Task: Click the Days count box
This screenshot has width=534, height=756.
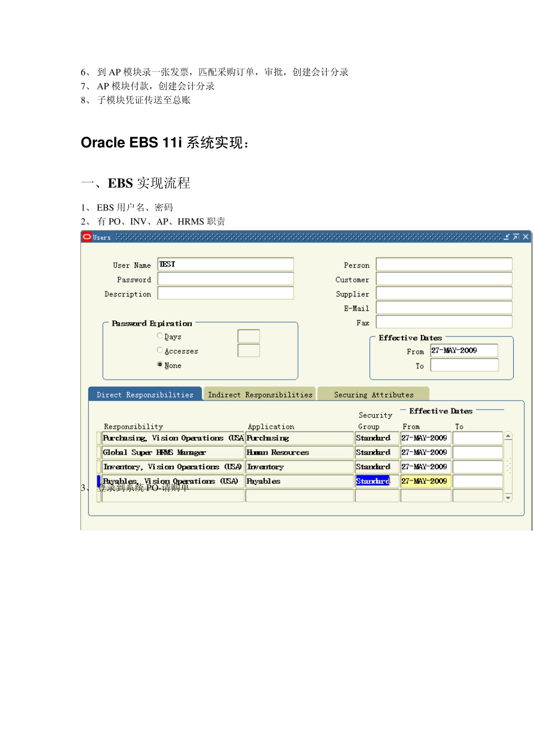Action: 248,336
